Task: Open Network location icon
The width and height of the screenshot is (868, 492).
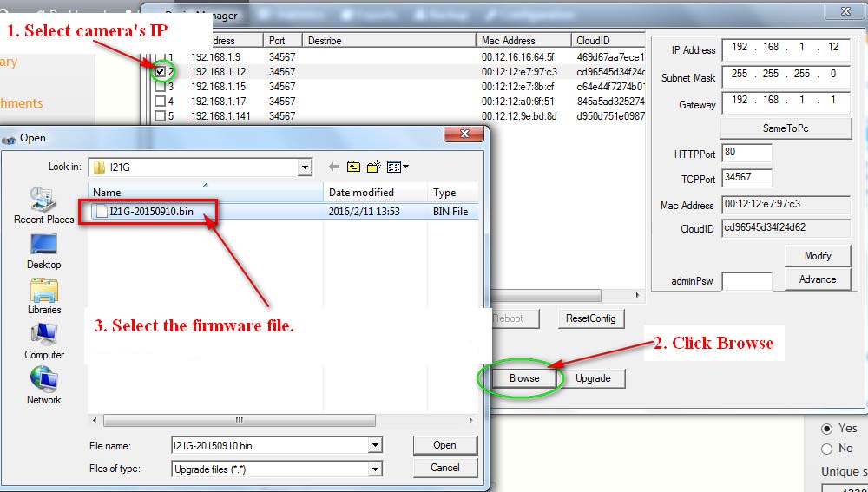Action: pos(43,385)
